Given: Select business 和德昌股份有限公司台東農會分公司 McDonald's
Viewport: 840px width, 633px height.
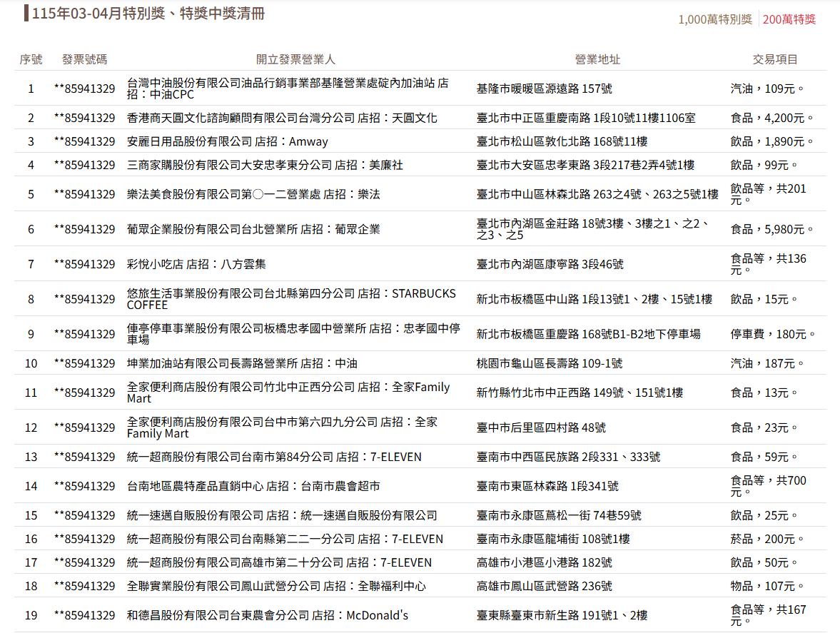Looking at the screenshot, I should tap(268, 614).
